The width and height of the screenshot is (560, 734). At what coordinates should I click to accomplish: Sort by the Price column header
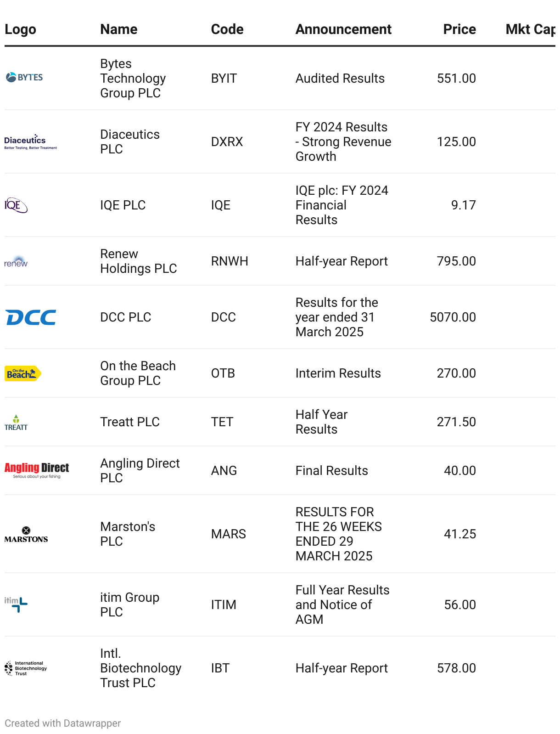(459, 29)
